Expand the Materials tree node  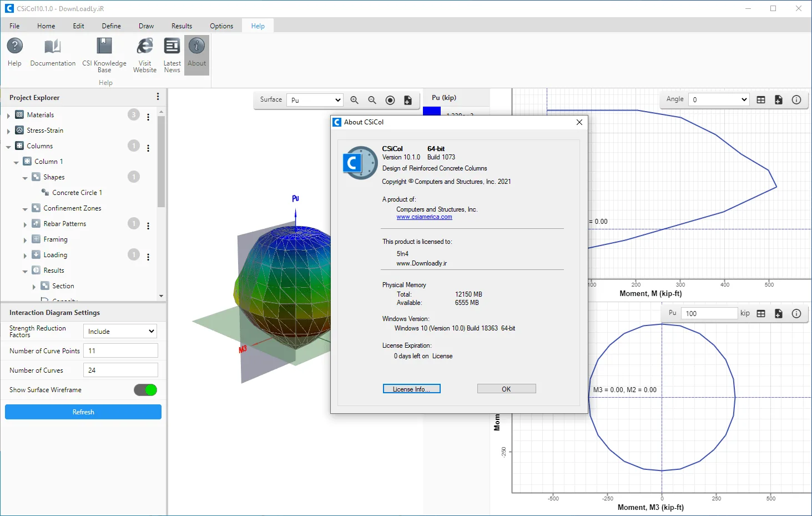[8, 116]
